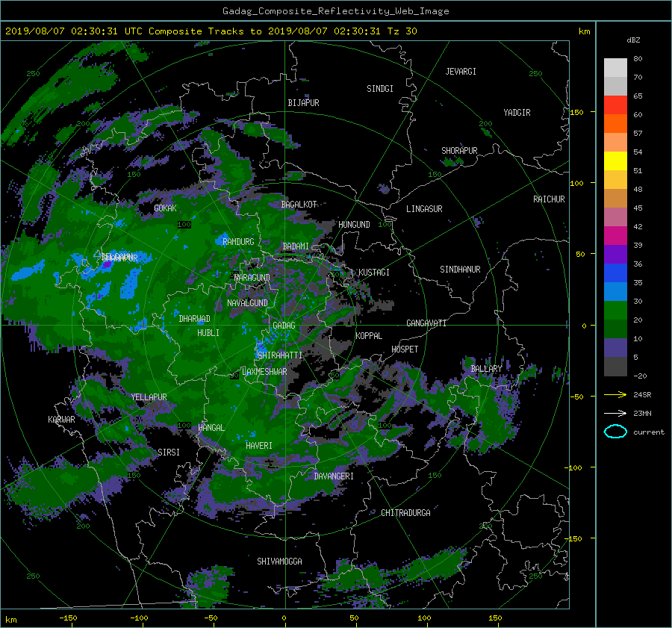Image resolution: width=672 pixels, height=628 pixels.
Task: Click the -100 km right axis tick
Action: (575, 467)
